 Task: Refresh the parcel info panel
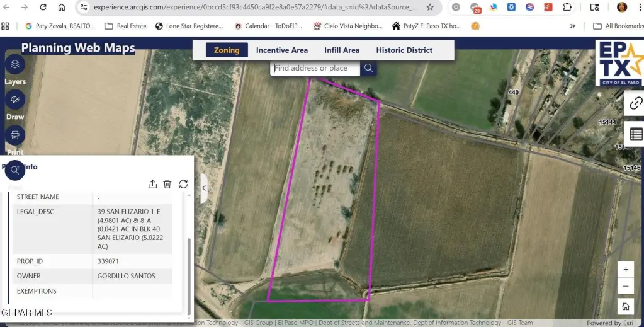[x=183, y=184]
